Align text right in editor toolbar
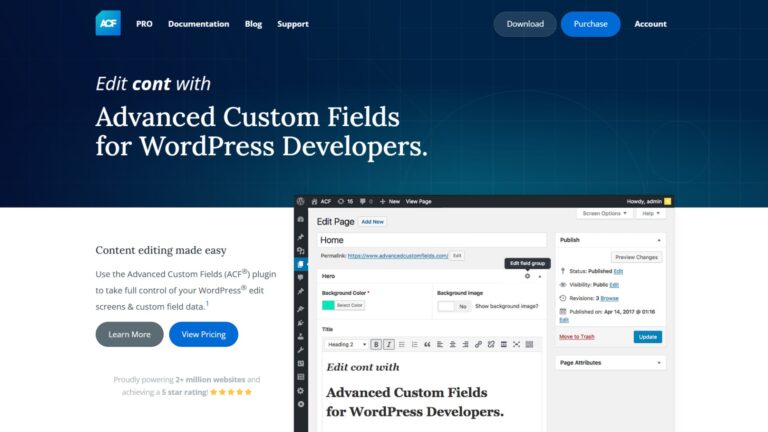The width and height of the screenshot is (768, 432). tap(465, 344)
